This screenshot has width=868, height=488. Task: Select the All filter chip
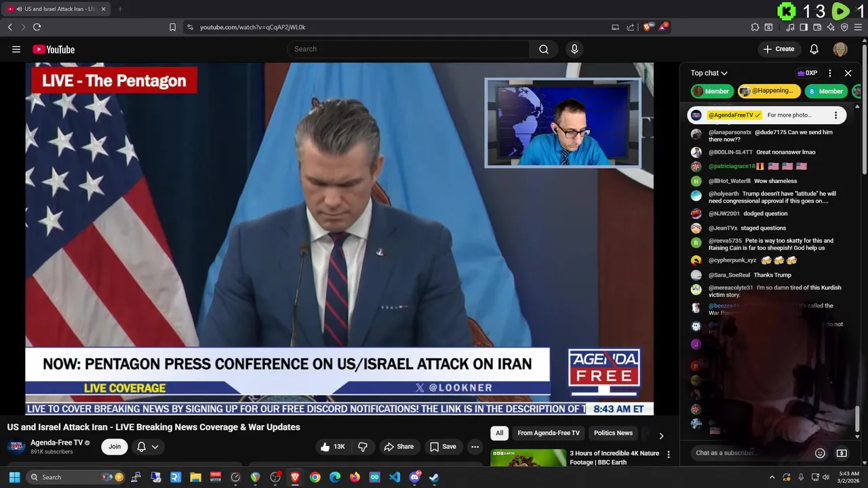[499, 433]
